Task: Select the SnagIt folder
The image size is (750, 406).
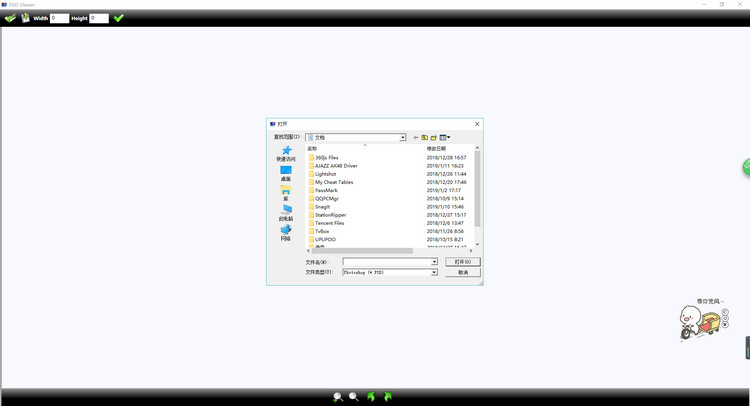Action: [320, 207]
